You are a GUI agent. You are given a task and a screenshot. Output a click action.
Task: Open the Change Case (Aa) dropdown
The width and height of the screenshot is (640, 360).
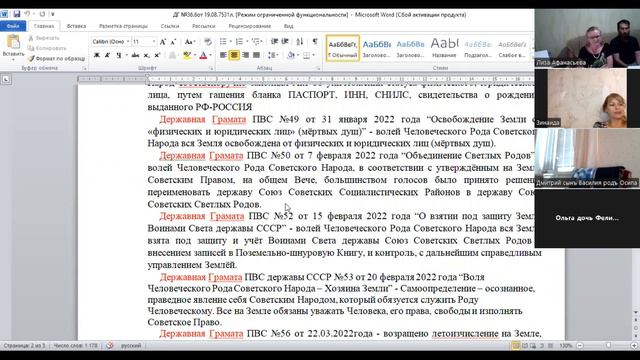(x=190, y=42)
